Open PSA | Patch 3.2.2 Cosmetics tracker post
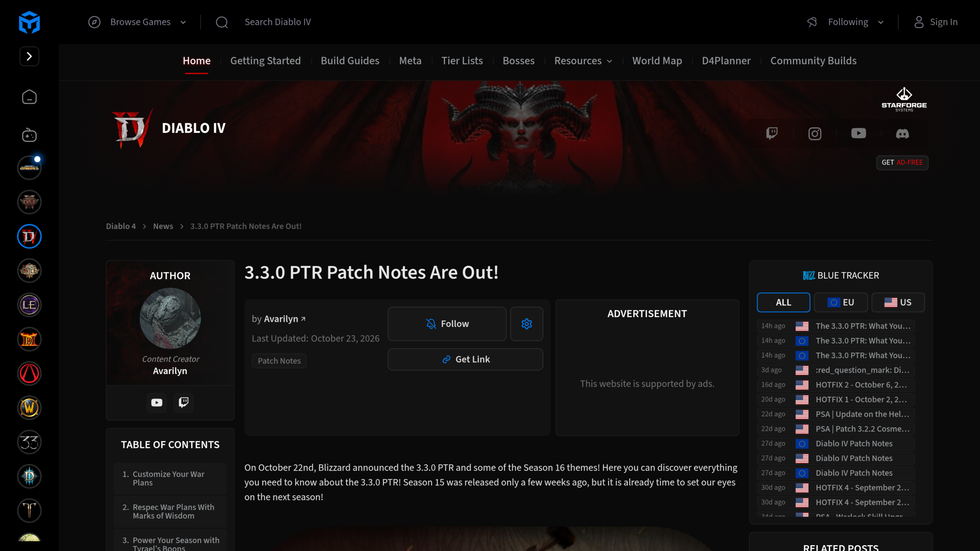Viewport: 980px width, 551px height. 836,429
